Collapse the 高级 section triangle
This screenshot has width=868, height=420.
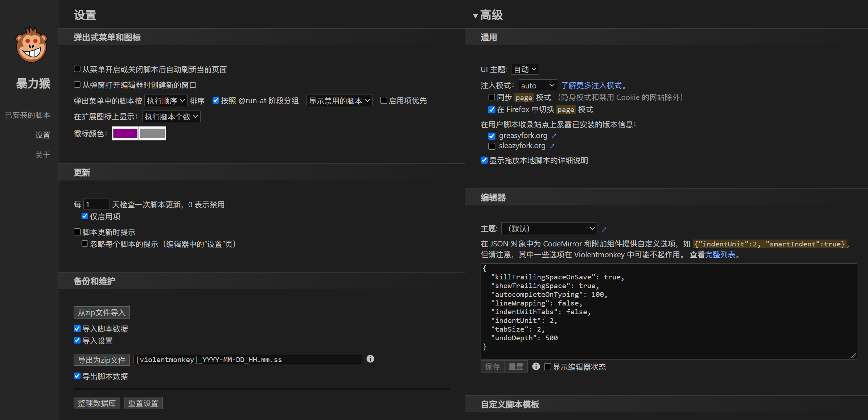tap(475, 16)
